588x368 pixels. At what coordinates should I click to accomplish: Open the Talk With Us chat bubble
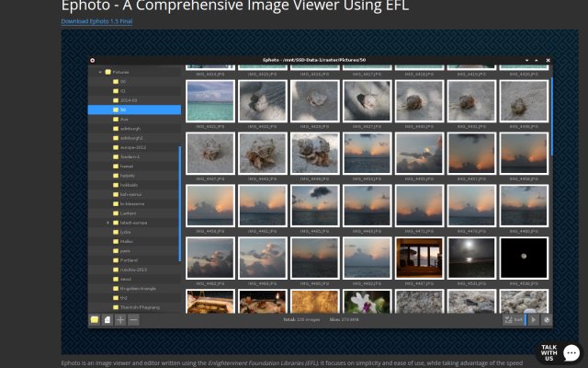tap(560, 352)
